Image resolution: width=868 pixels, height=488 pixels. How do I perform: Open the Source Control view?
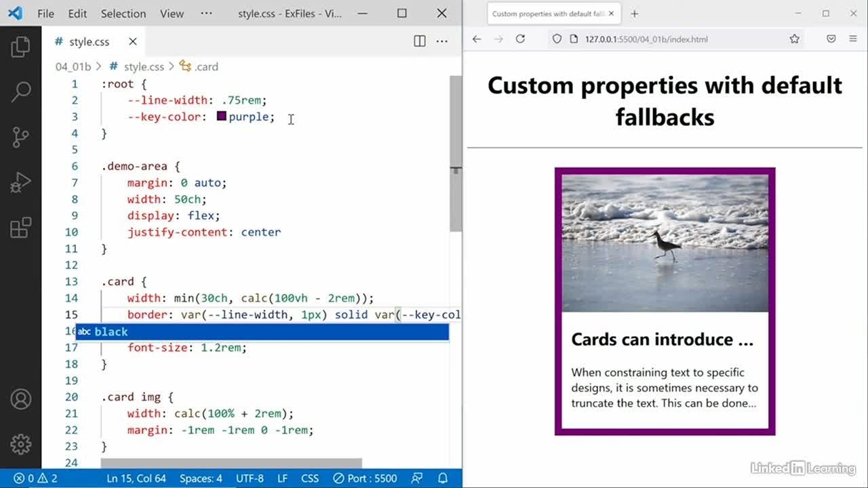[x=20, y=137]
